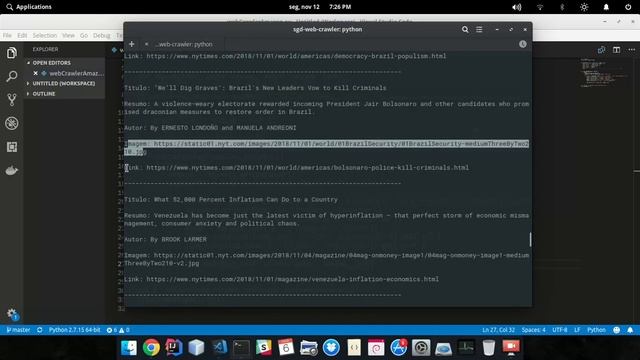Open the Finder-style files icon in dock
Image resolution: width=640 pixels, height=360 pixels.
[129, 348]
